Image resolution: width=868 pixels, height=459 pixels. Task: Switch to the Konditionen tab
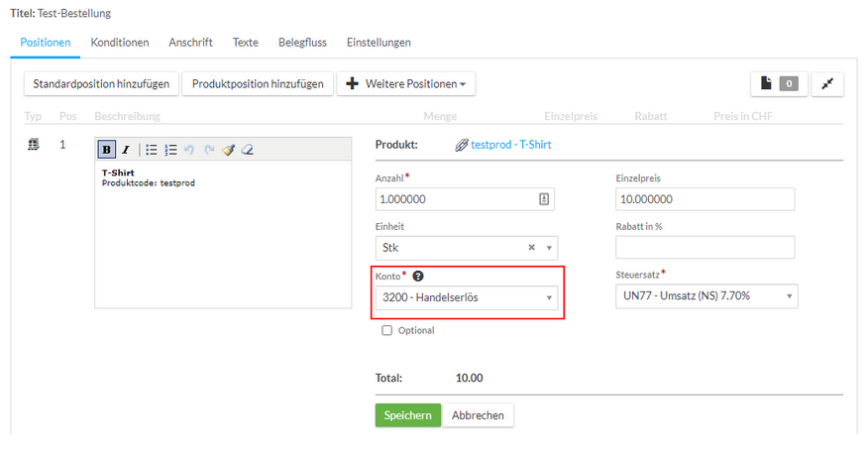(x=120, y=42)
